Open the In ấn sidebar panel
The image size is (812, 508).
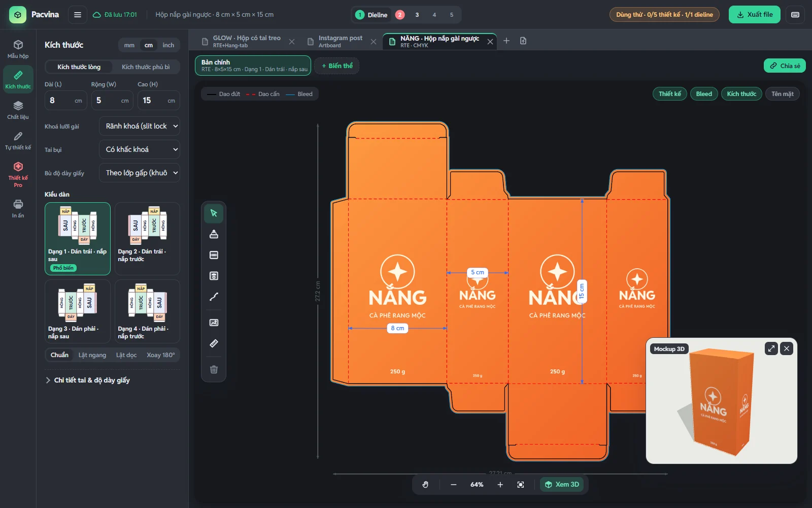click(18, 208)
